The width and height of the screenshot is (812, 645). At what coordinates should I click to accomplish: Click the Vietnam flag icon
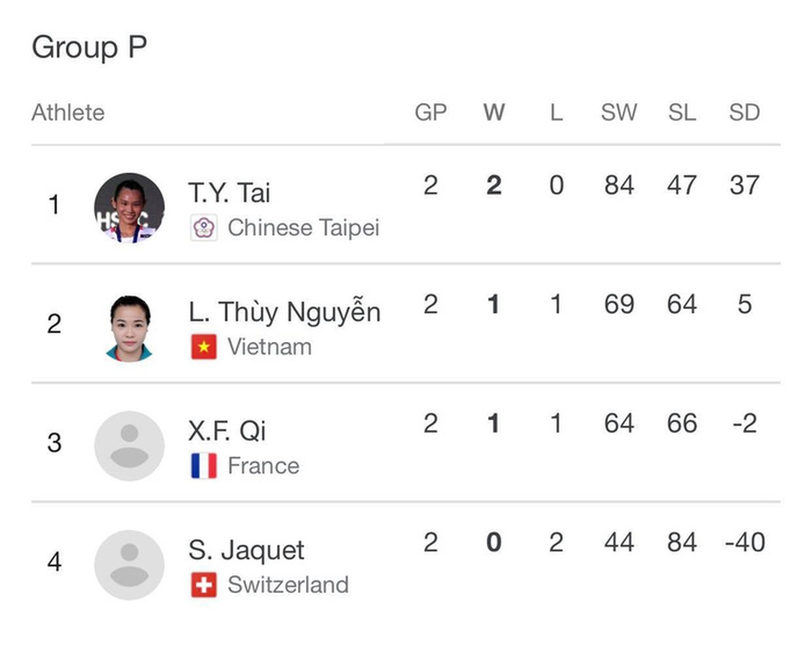pyautogui.click(x=204, y=347)
